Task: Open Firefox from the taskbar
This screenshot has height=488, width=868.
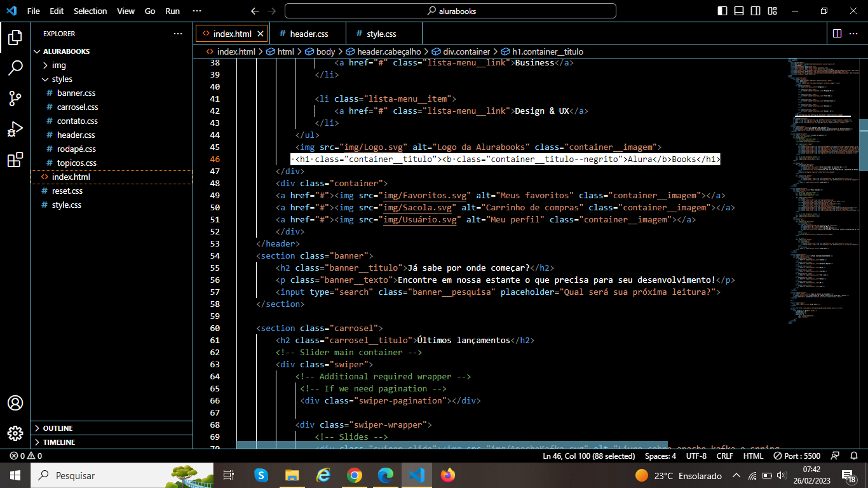Action: pos(448,475)
